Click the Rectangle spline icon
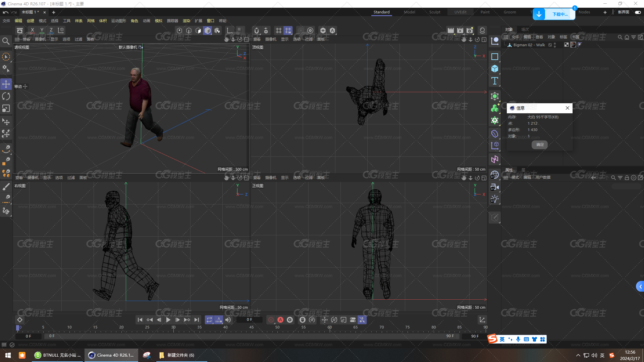 (495, 57)
